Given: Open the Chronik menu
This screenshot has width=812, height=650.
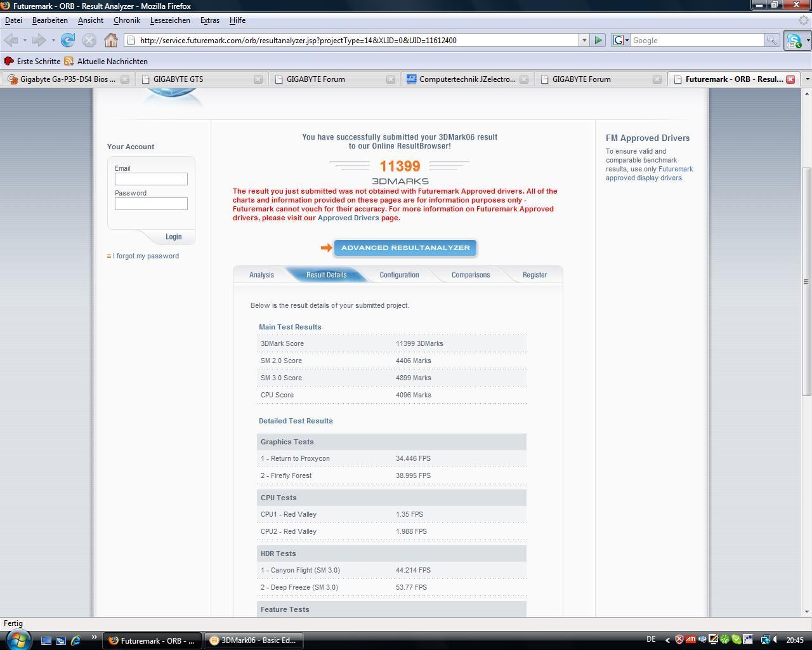Looking at the screenshot, I should pos(127,20).
